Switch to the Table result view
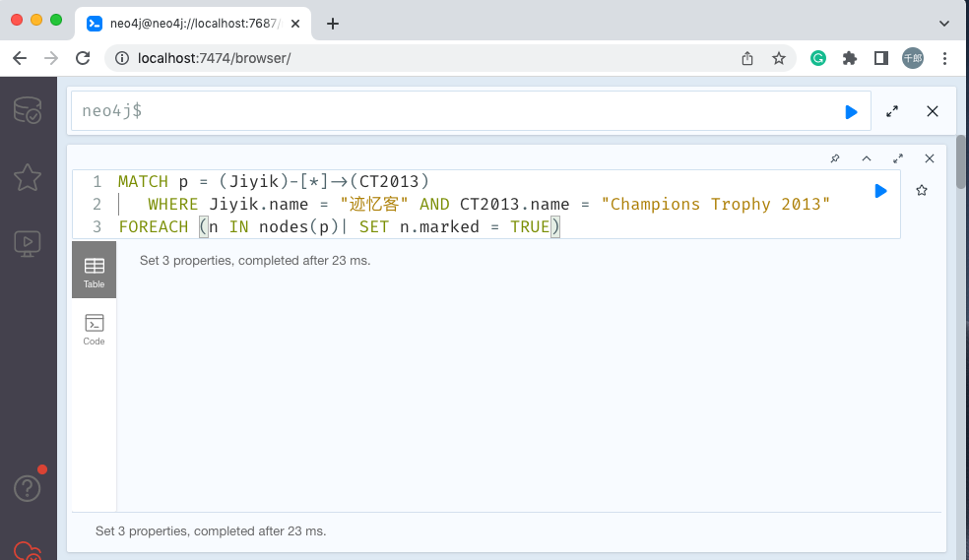The image size is (969, 560). tap(94, 270)
